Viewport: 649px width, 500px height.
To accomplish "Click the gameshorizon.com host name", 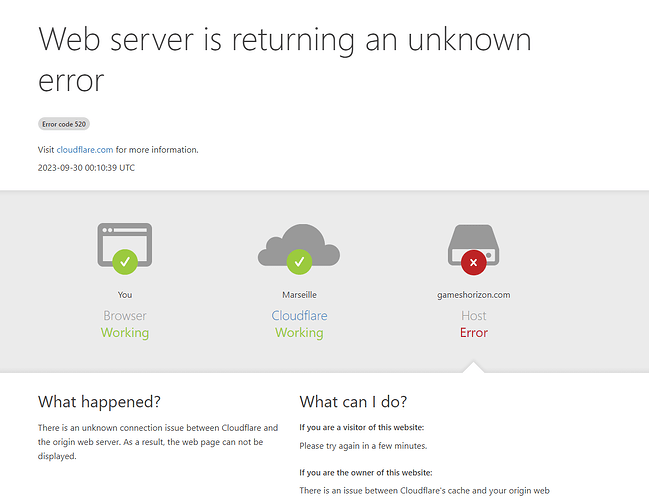I will [474, 295].
